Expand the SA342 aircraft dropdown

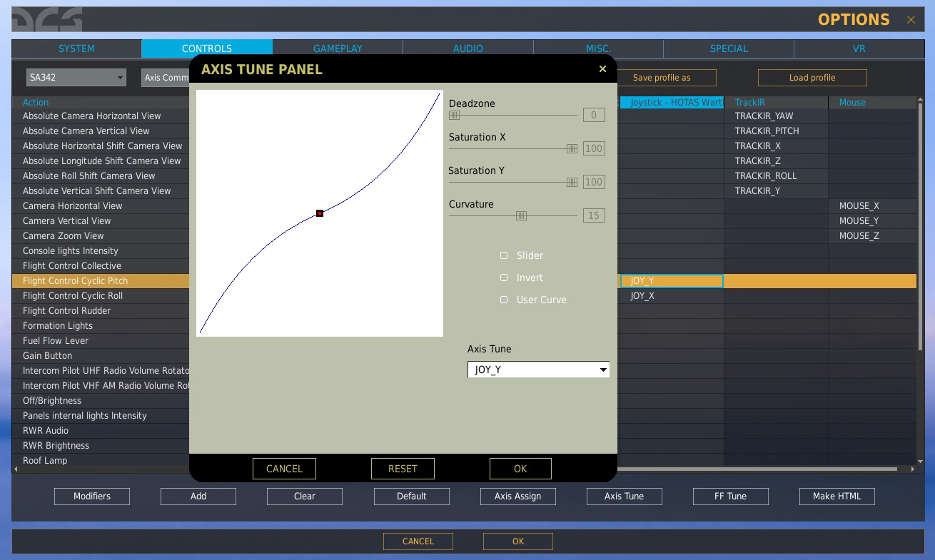(76, 78)
